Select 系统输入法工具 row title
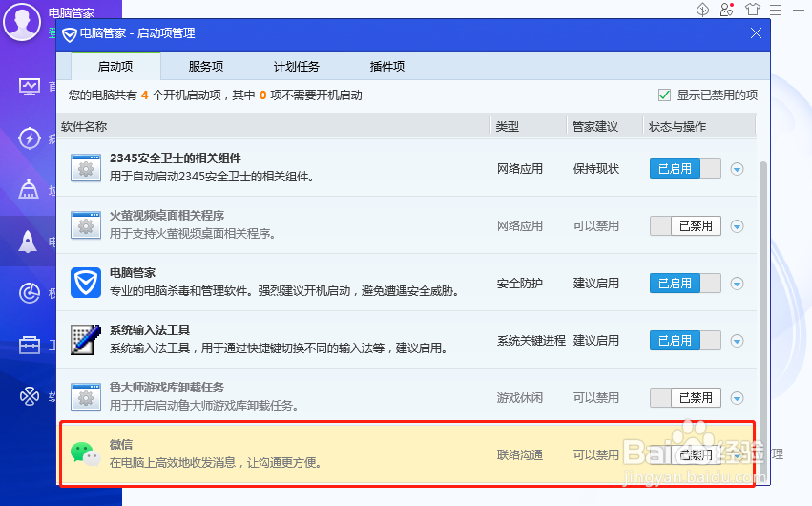This screenshot has height=506, width=812. point(150,330)
